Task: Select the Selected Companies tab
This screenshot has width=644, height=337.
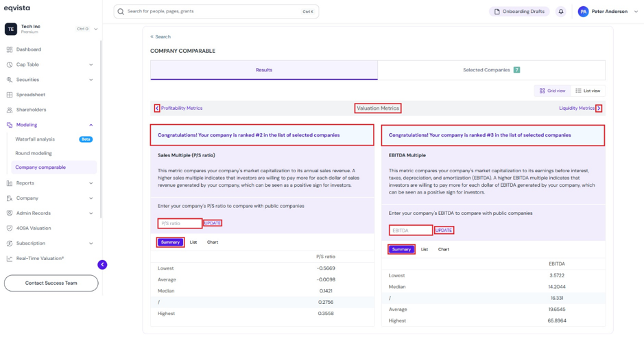Action: pyautogui.click(x=491, y=70)
